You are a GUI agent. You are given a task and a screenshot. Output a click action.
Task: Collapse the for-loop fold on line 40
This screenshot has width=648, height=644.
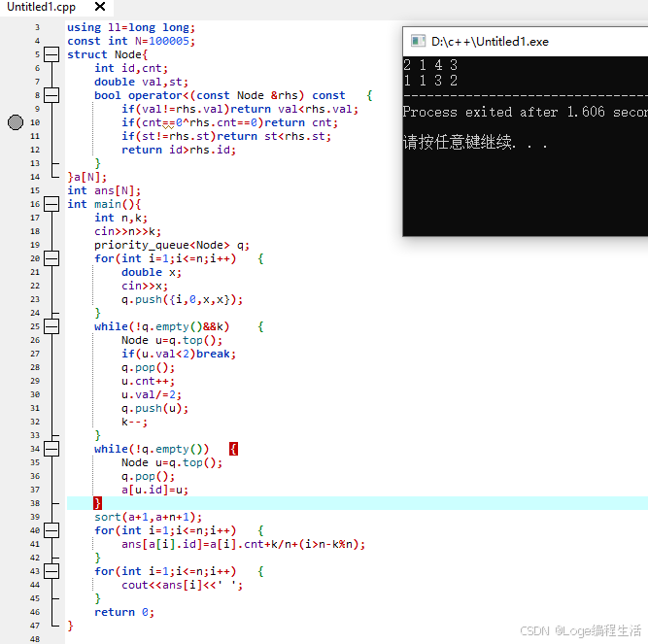51,530
